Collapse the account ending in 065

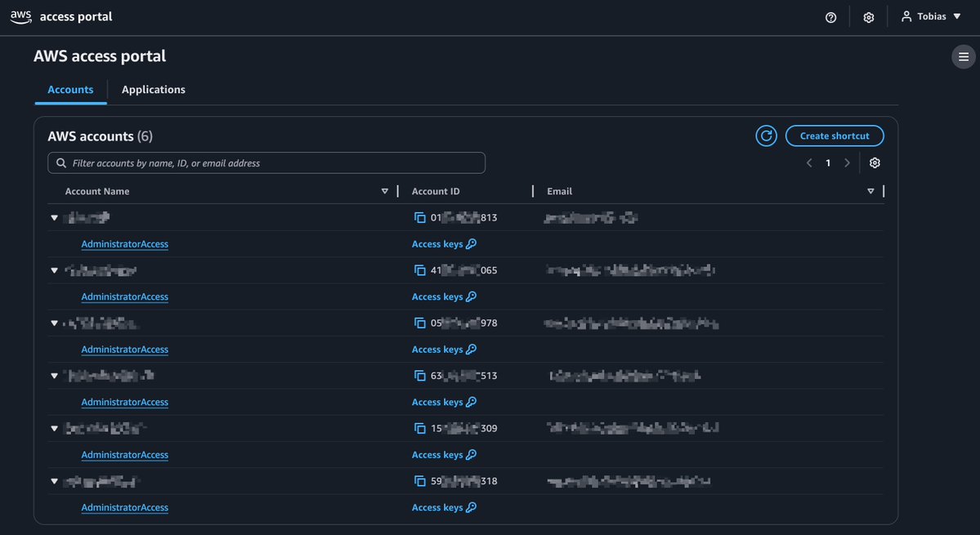pyautogui.click(x=55, y=270)
